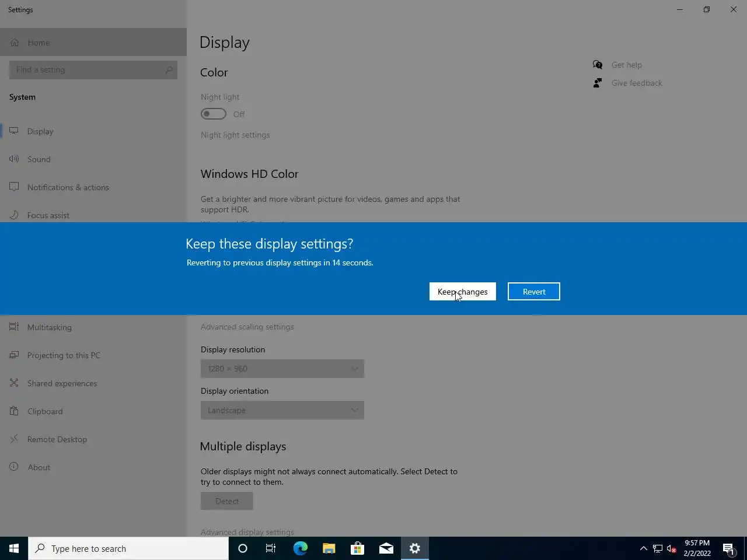Open Advanced display settings link
747x560 pixels.
pos(247,532)
